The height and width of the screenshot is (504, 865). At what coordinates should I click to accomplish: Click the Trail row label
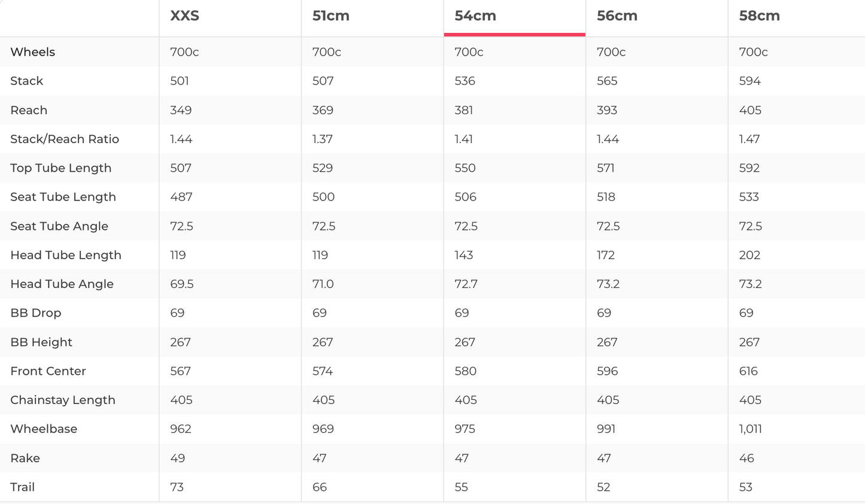pos(22,487)
